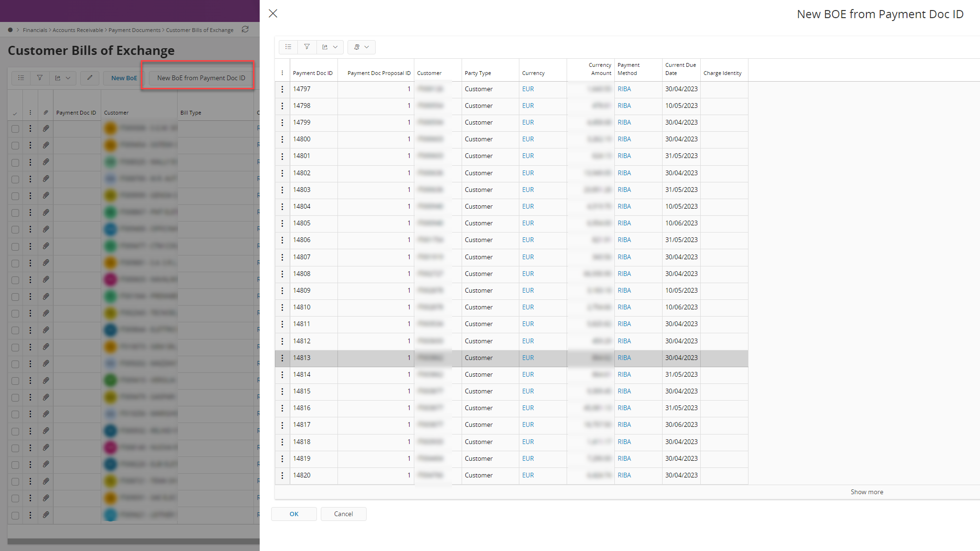Screen dimensions: 980x551
Task: Click the Bill Type column header in the background table
Action: click(x=191, y=113)
